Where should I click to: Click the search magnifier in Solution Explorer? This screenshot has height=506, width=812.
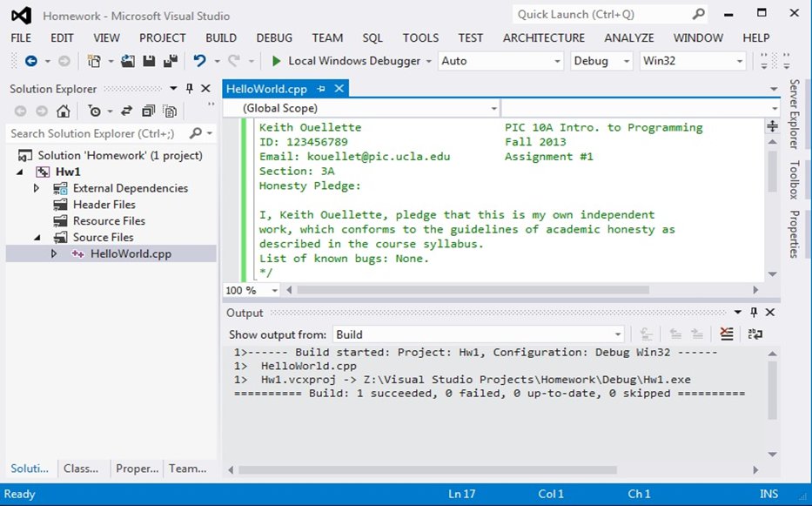196,133
